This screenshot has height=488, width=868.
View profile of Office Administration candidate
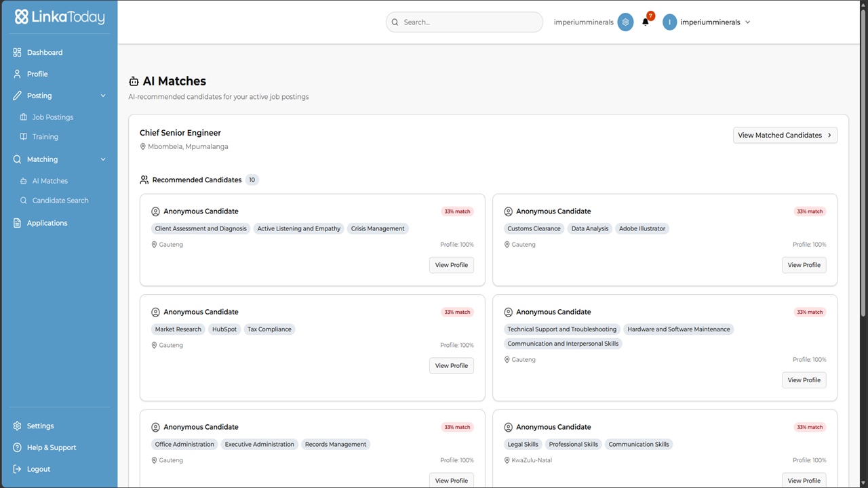[x=452, y=481]
